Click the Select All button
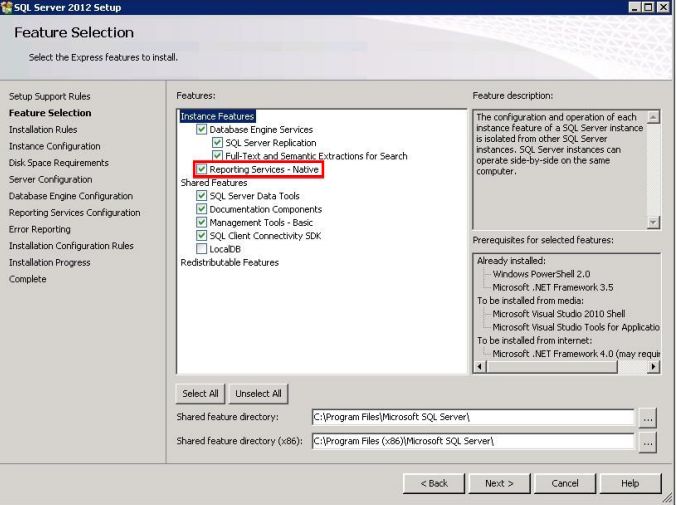677x505 pixels. click(x=200, y=394)
